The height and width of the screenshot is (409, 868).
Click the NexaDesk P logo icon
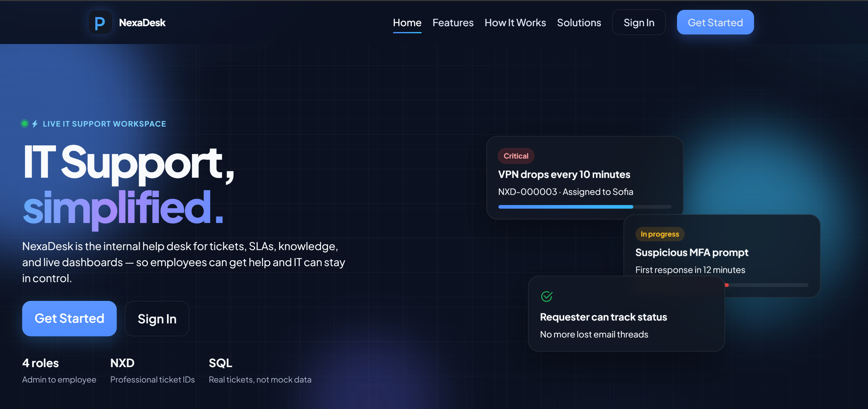(x=100, y=22)
